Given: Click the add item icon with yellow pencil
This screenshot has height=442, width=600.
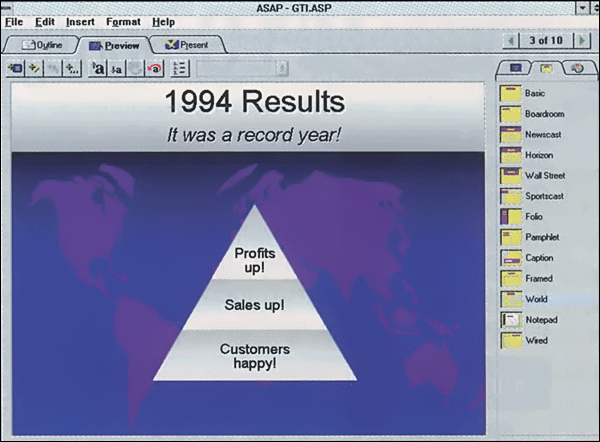Looking at the screenshot, I should coord(34,69).
